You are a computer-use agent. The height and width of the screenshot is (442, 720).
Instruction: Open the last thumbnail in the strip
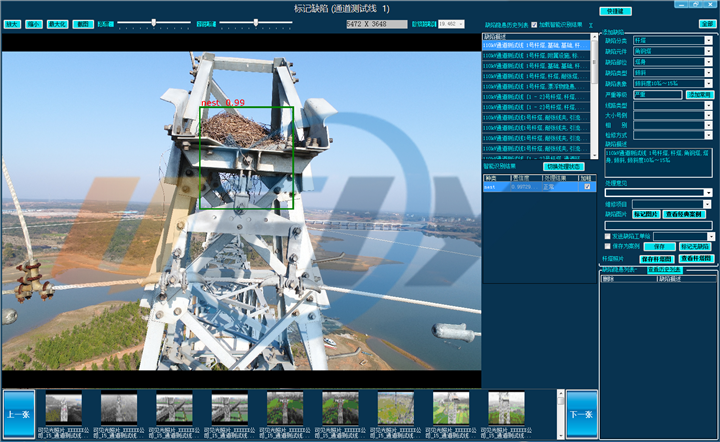point(506,408)
